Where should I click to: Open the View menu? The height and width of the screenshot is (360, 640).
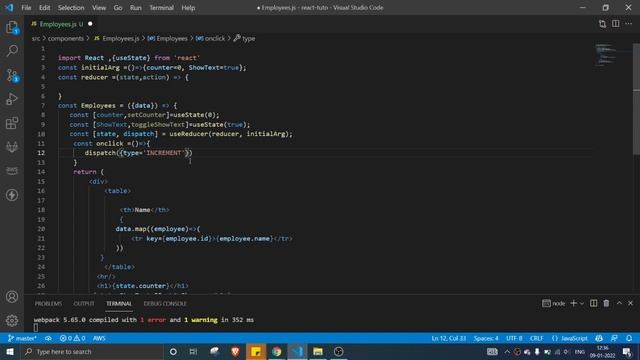pos(99,7)
